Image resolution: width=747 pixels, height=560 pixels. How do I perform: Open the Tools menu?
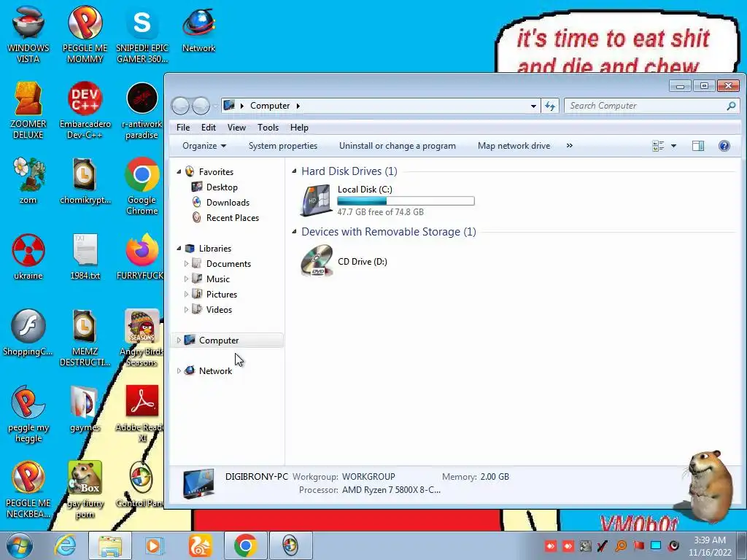268,127
